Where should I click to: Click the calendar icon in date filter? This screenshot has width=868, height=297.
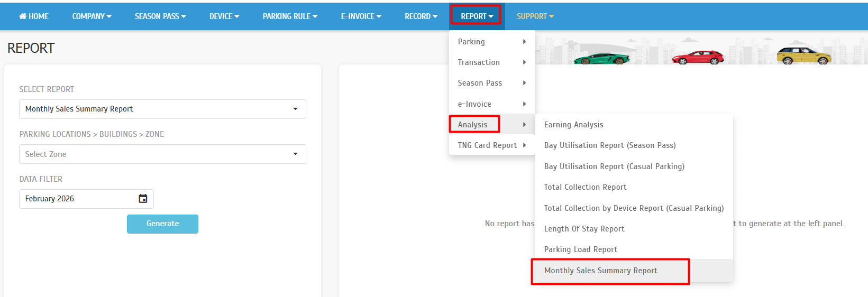pos(143,199)
